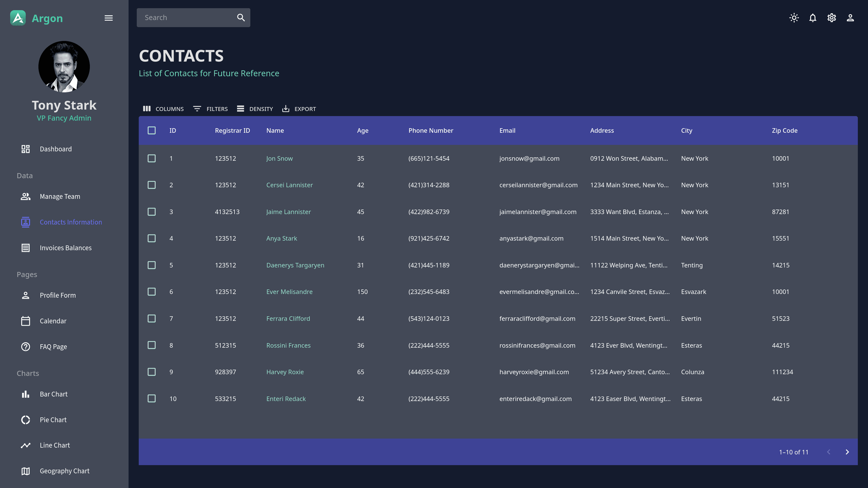Screen dimensions: 868x488
Task: Click the Contacts Information icon
Action: [26, 222]
